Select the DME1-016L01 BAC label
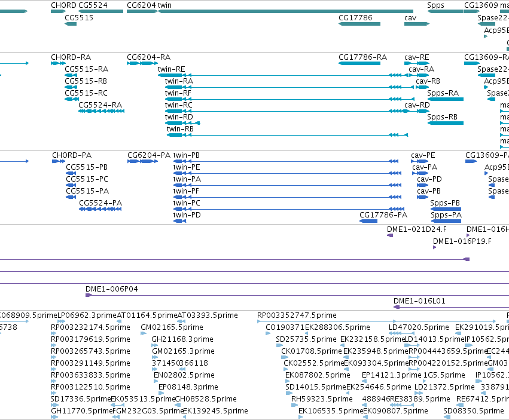The image size is (509, 420). point(419,301)
